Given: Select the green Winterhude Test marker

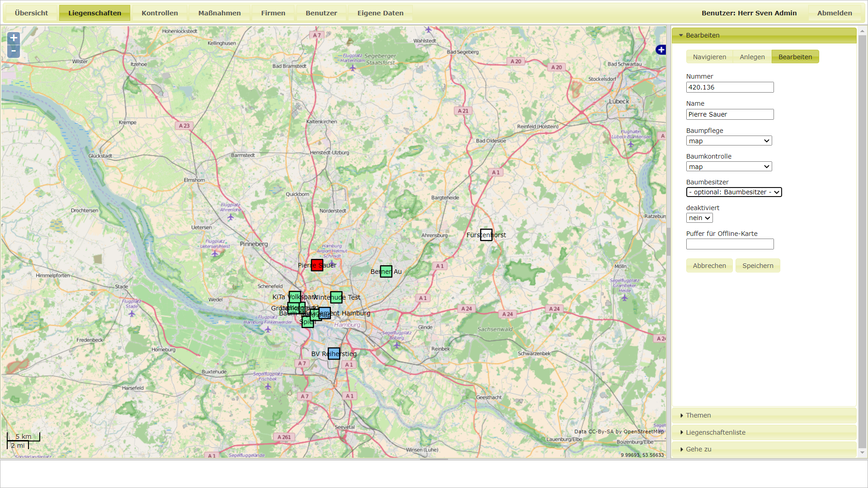Looking at the screenshot, I should (x=336, y=297).
